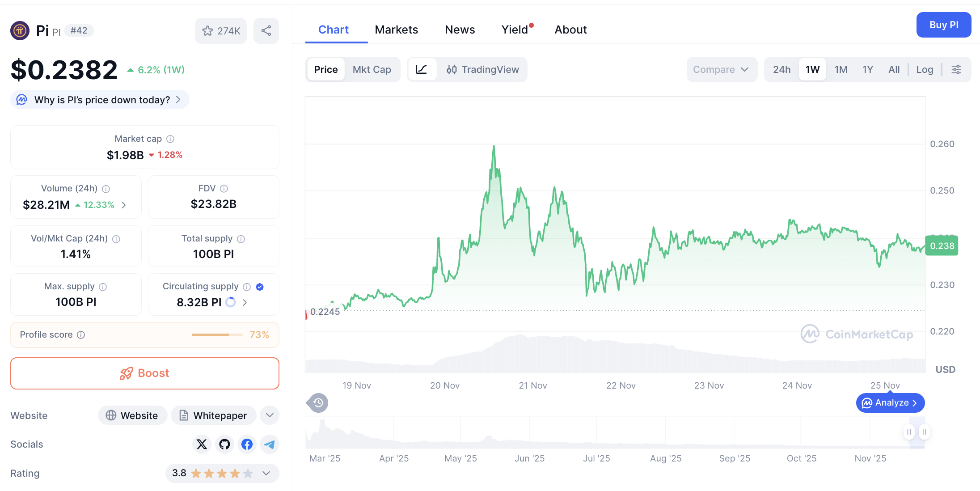
Task: Expand additional website links chevron
Action: point(269,415)
